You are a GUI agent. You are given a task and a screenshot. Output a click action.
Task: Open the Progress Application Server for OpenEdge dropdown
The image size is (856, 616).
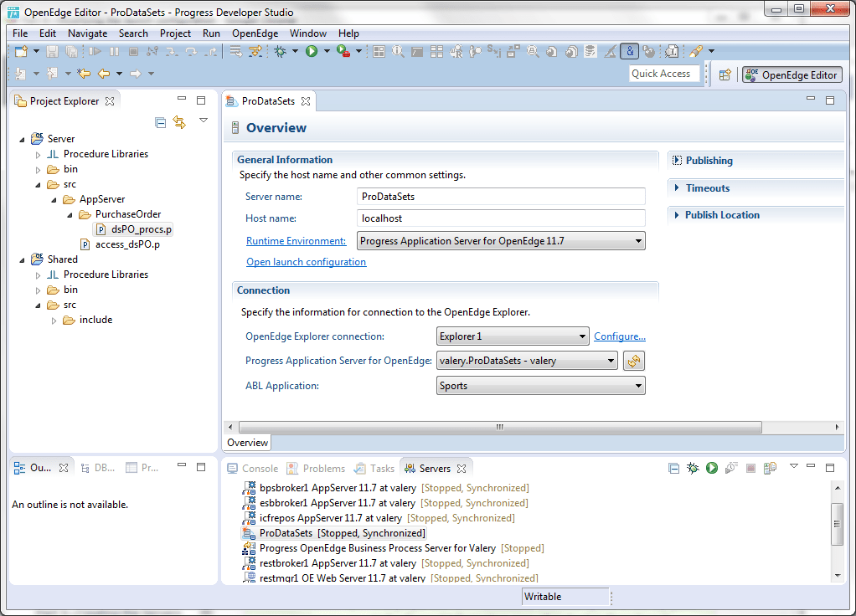point(611,361)
